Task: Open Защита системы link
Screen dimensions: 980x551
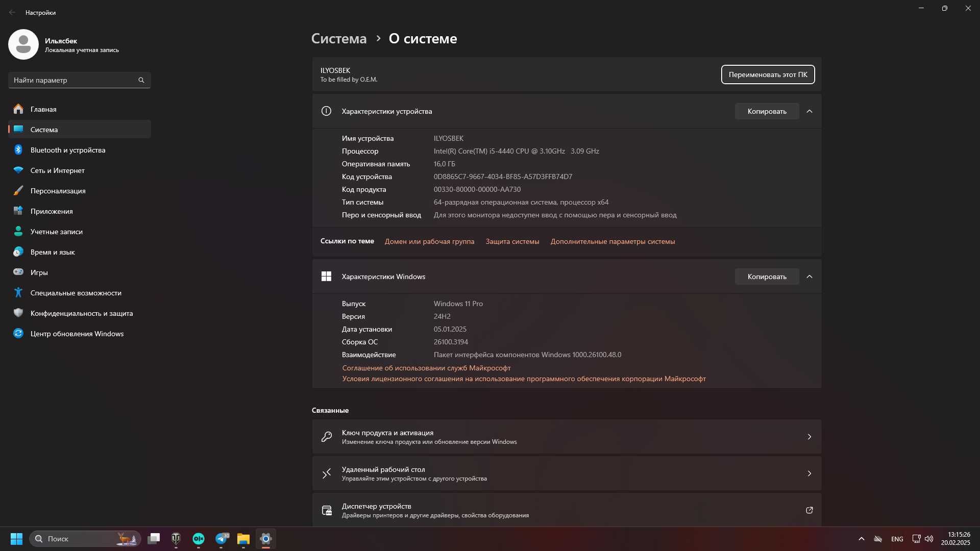Action: click(512, 241)
